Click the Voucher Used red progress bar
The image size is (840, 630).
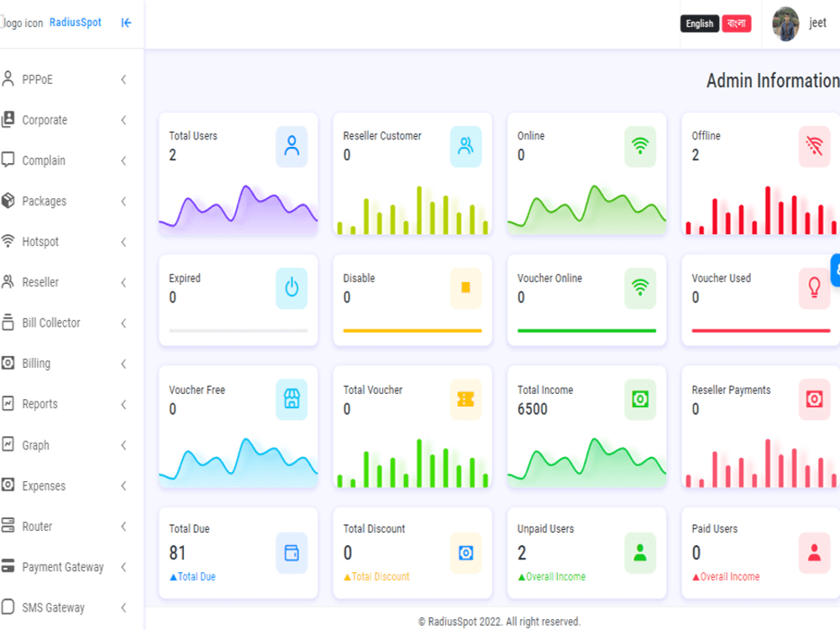(761, 330)
